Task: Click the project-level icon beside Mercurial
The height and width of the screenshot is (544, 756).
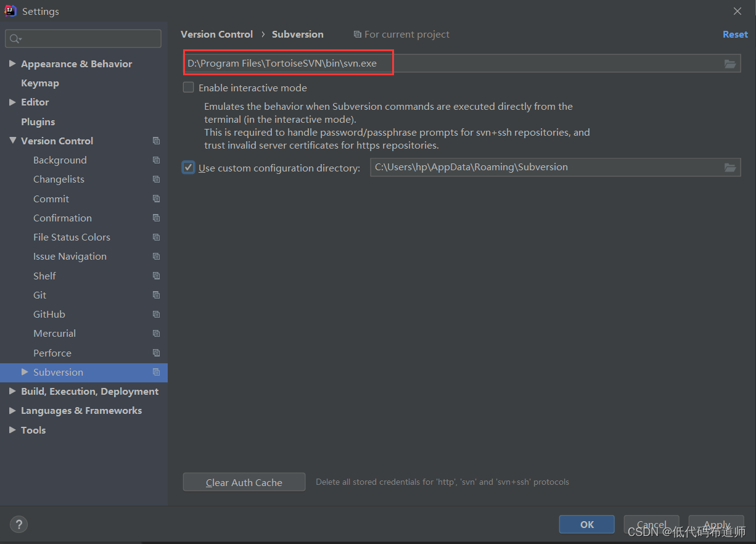Action: point(156,333)
